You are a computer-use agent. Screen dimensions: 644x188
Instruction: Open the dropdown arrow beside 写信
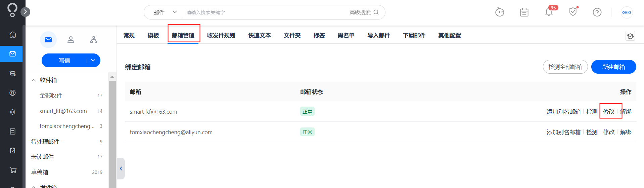(93, 61)
